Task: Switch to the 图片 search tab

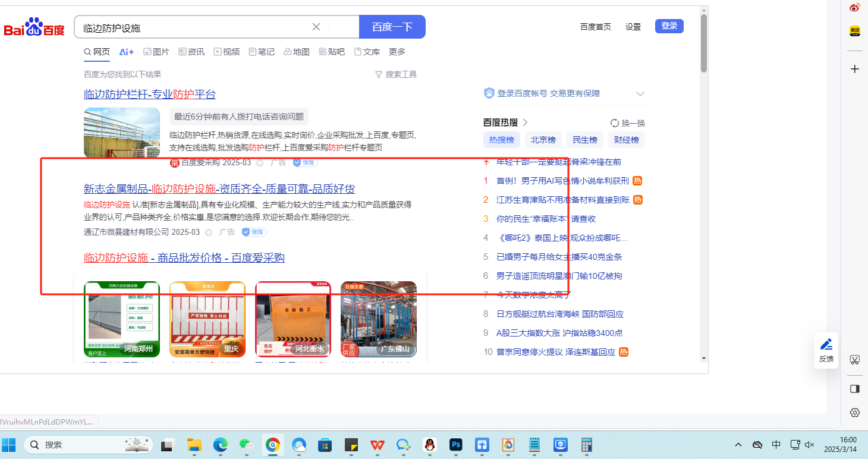Action: click(156, 52)
